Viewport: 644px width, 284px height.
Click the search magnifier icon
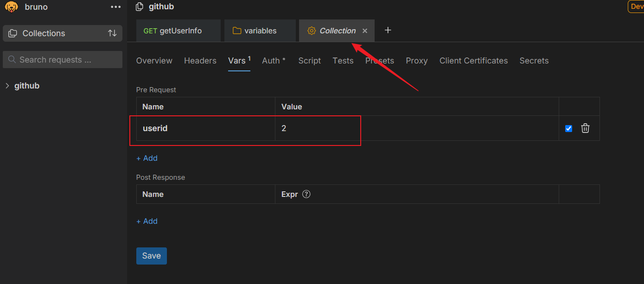tap(12, 60)
